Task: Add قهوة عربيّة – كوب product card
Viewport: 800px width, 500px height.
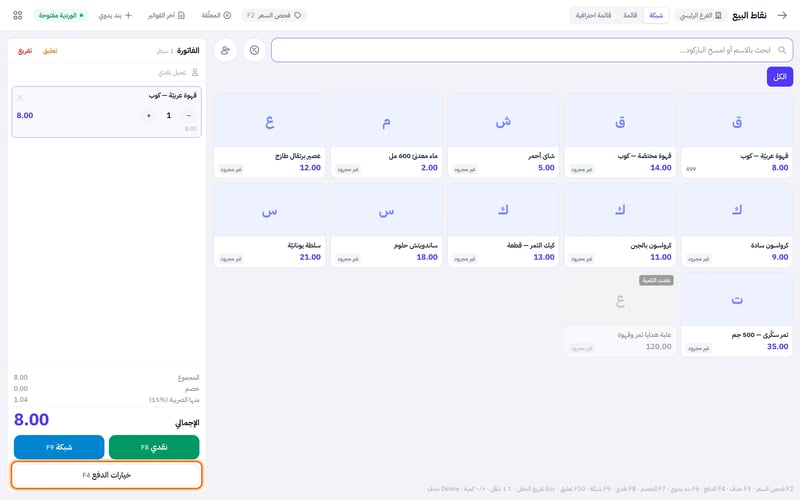Action: pos(737,136)
